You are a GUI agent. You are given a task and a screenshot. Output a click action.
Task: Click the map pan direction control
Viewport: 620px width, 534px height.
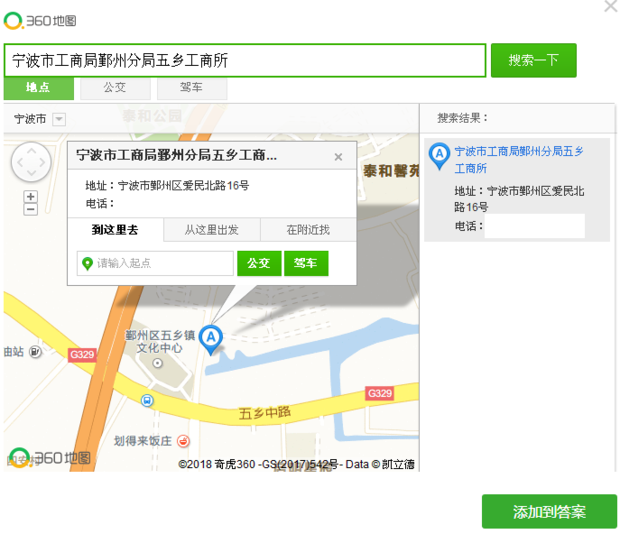31,162
